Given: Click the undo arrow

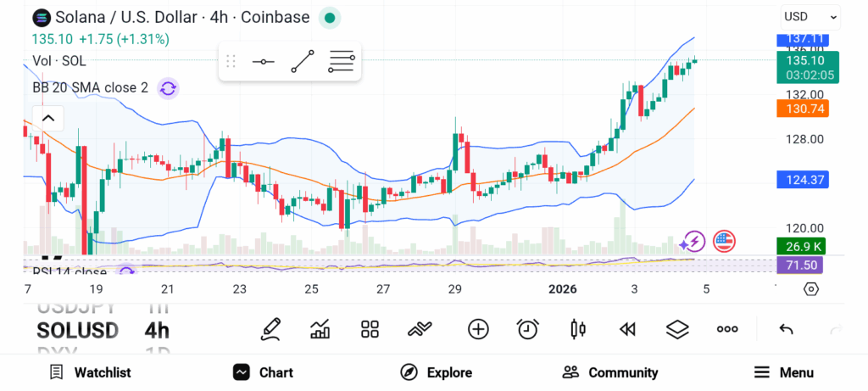Looking at the screenshot, I should [786, 329].
